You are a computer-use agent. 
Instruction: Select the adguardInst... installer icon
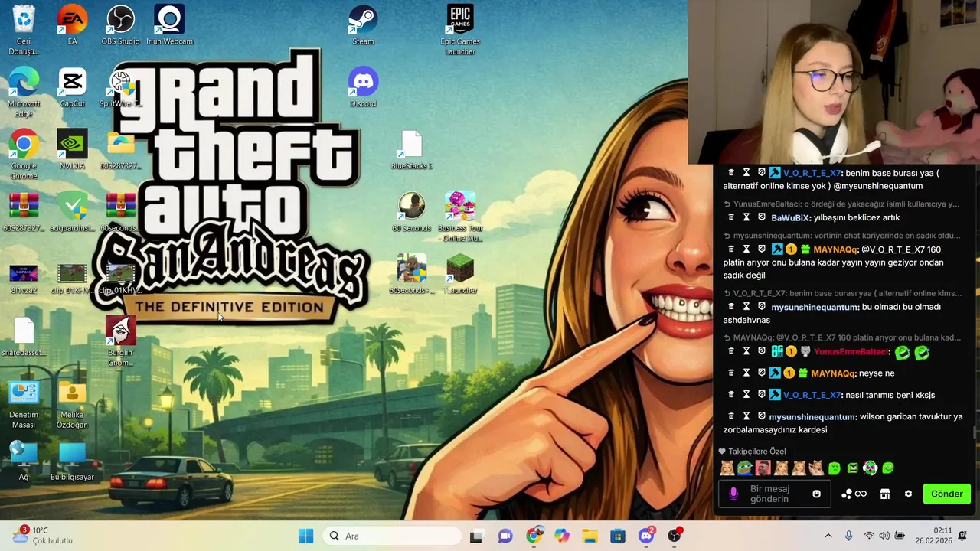click(72, 212)
